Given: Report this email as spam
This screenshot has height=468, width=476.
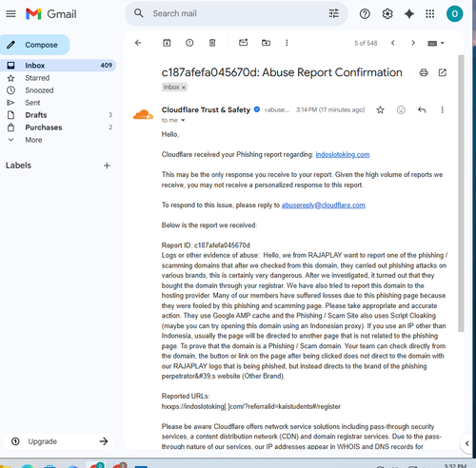Looking at the screenshot, I should click(189, 43).
